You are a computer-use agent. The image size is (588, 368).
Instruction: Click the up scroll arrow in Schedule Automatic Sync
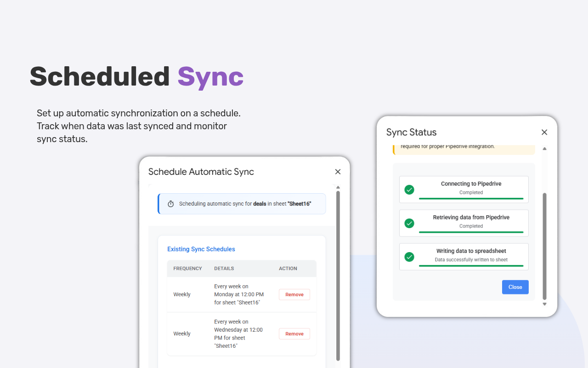pyautogui.click(x=338, y=187)
